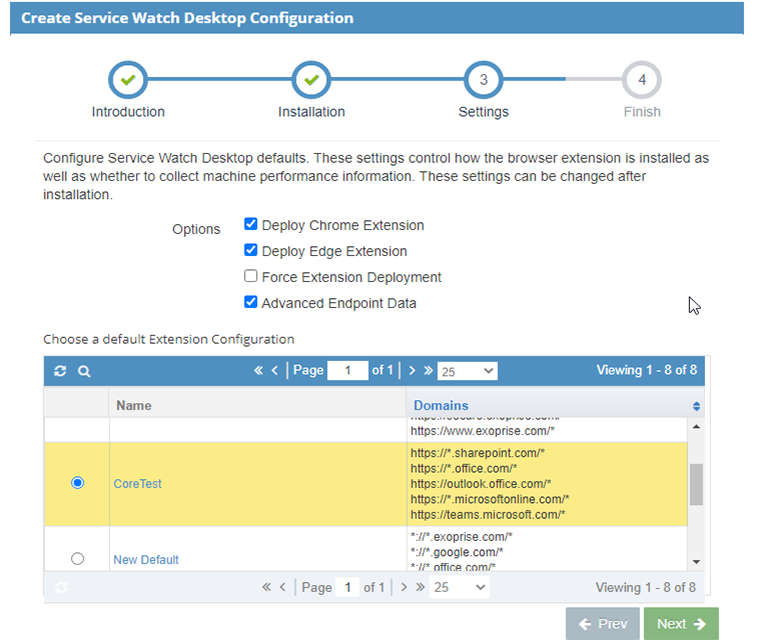Go to previous page in top pager
Screen dimensions: 769x640
(275, 370)
